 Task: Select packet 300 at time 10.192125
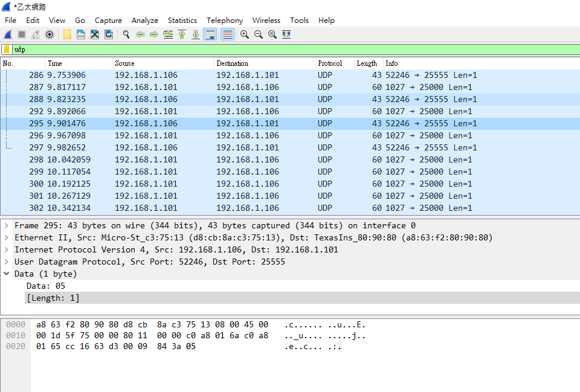(291, 184)
